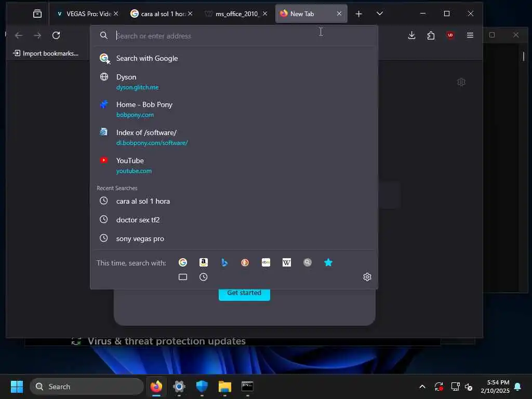Open Index of /software/ suggestion
Screen dimensions: 532x399
(x=234, y=137)
